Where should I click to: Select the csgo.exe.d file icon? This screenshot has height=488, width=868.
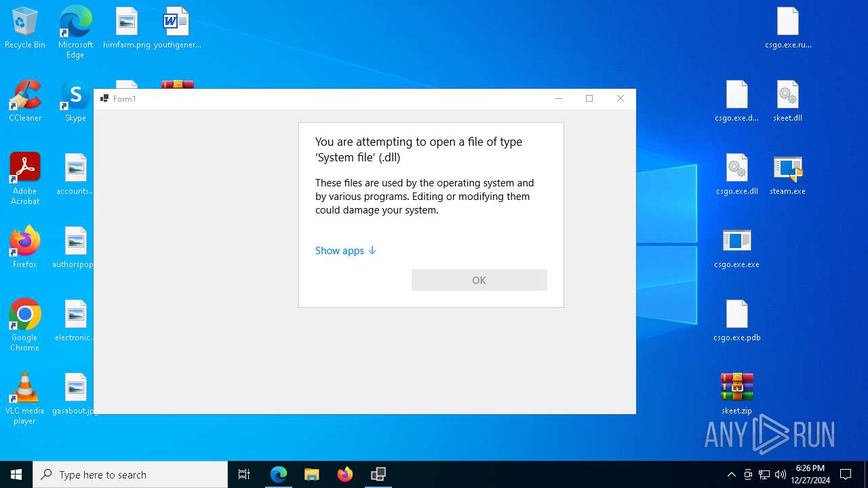click(x=737, y=102)
